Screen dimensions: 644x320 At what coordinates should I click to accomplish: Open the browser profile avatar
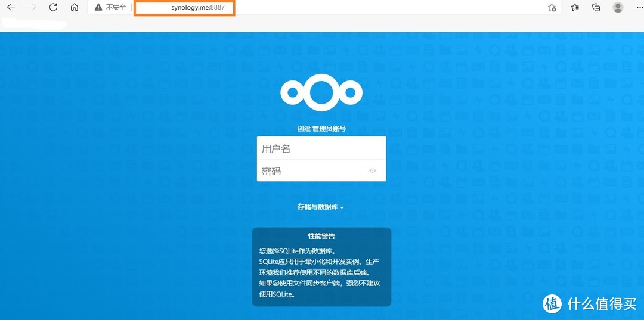coord(618,7)
